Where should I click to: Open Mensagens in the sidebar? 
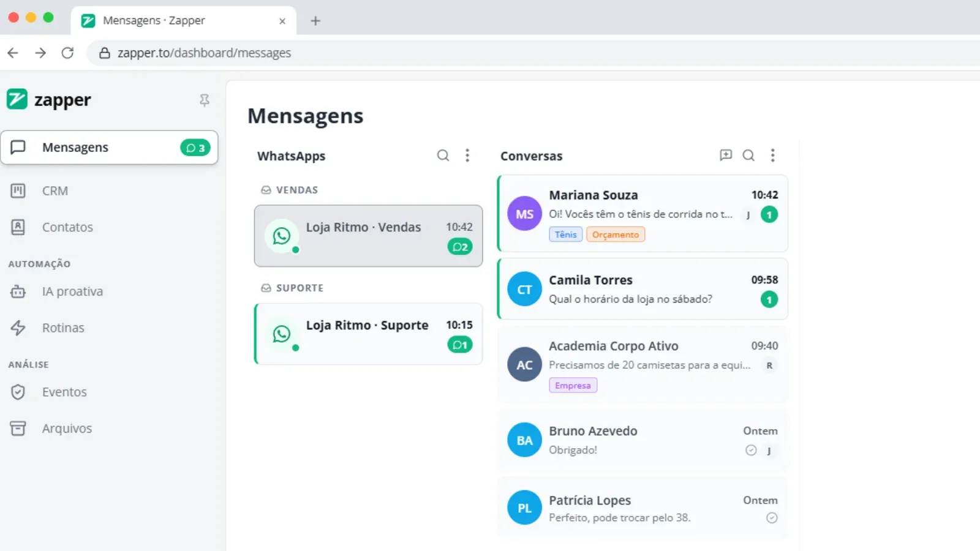click(109, 148)
